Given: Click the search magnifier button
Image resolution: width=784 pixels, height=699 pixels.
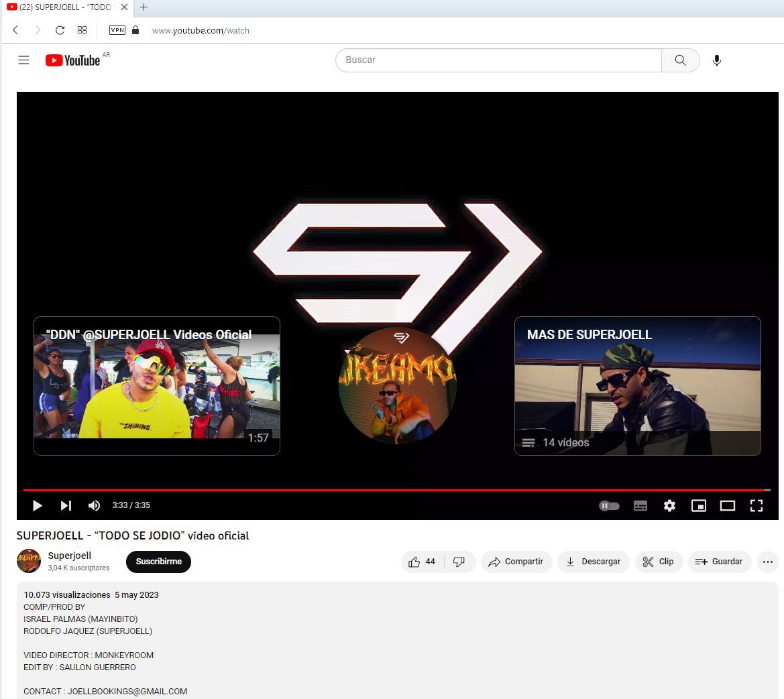Looking at the screenshot, I should [x=681, y=60].
